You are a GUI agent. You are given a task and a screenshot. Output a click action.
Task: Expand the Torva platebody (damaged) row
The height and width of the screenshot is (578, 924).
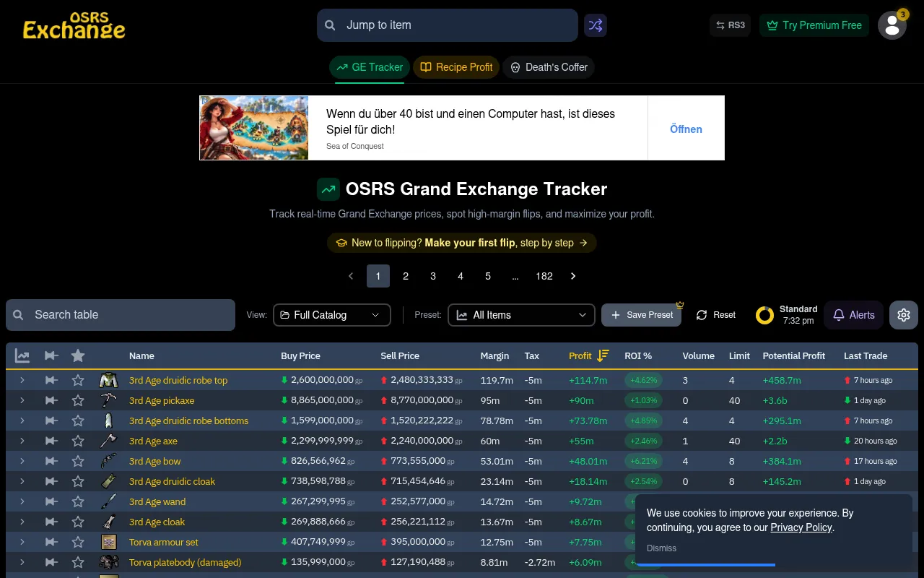(x=22, y=562)
